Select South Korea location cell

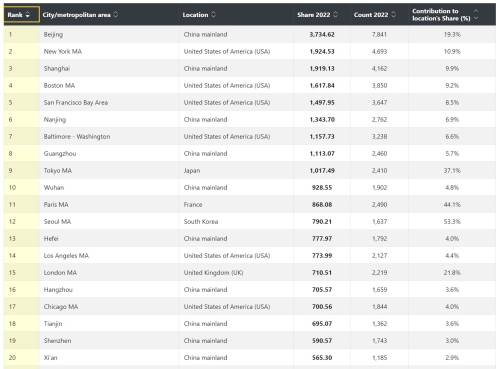[x=201, y=222]
